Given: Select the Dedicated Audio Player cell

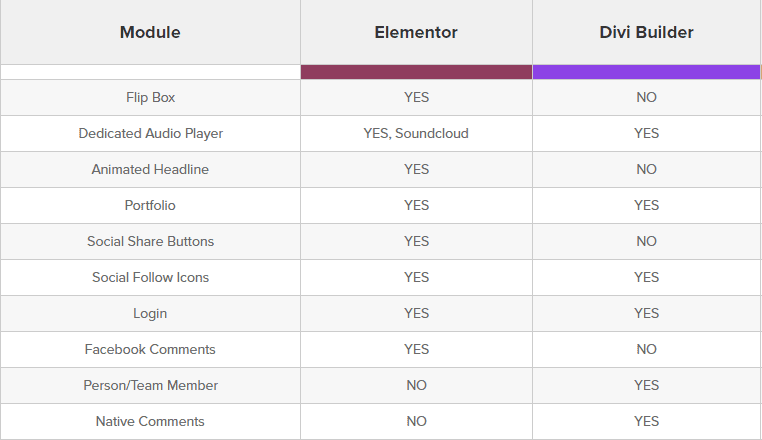Looking at the screenshot, I should [150, 133].
